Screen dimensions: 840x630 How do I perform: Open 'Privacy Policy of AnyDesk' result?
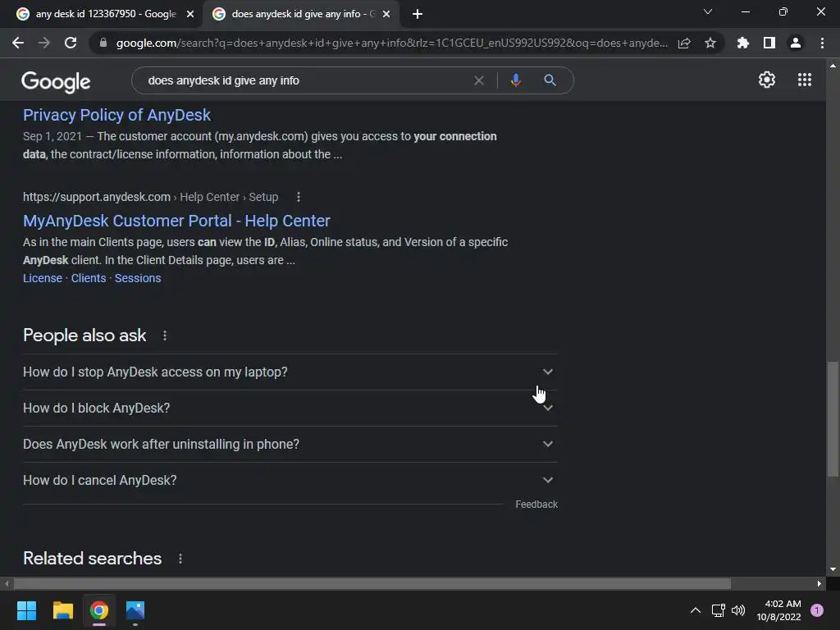tap(116, 115)
